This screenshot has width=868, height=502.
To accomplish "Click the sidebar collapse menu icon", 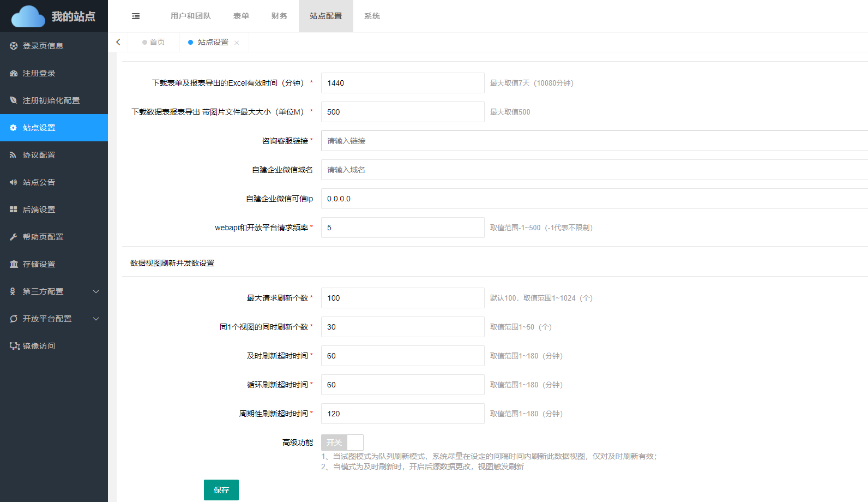I will tap(136, 16).
